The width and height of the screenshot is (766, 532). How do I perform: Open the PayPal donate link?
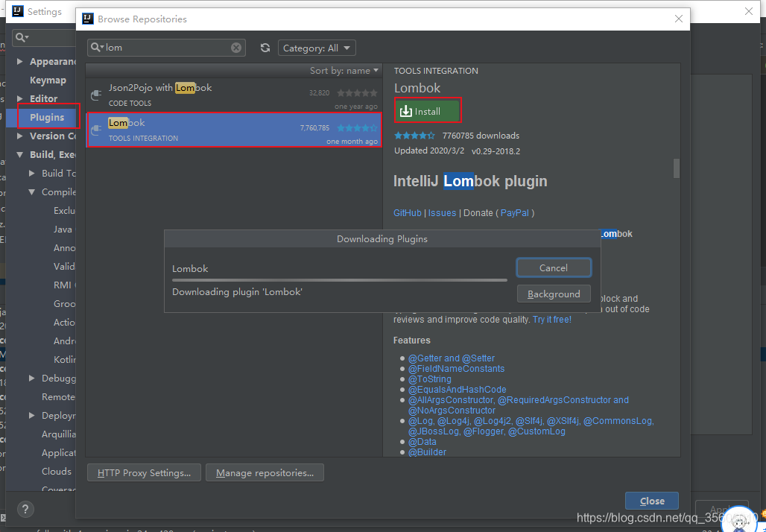[x=514, y=213]
